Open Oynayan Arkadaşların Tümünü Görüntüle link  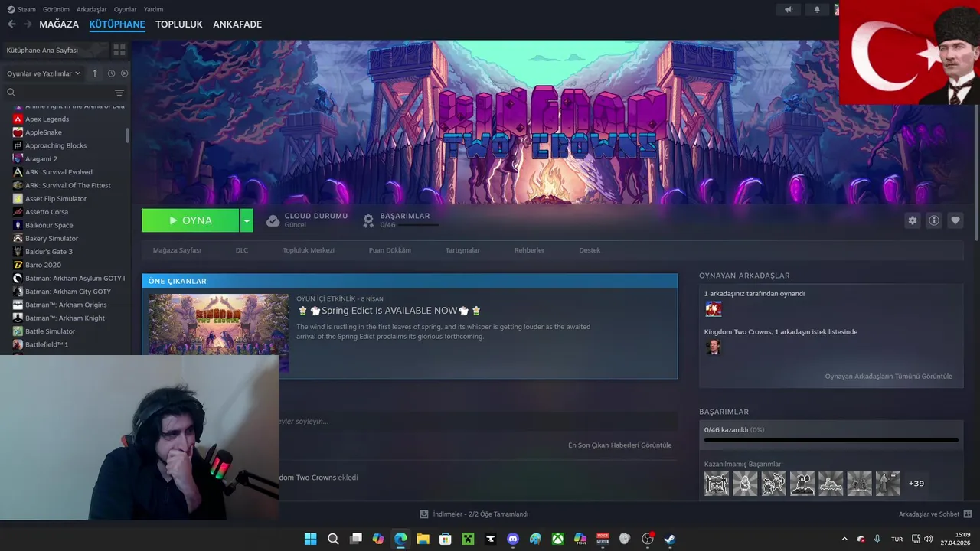(888, 377)
